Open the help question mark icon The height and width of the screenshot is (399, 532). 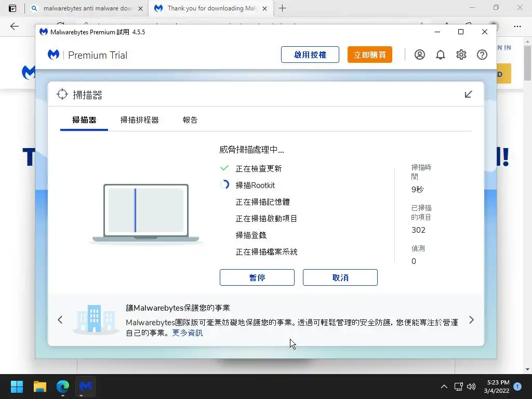click(x=482, y=55)
